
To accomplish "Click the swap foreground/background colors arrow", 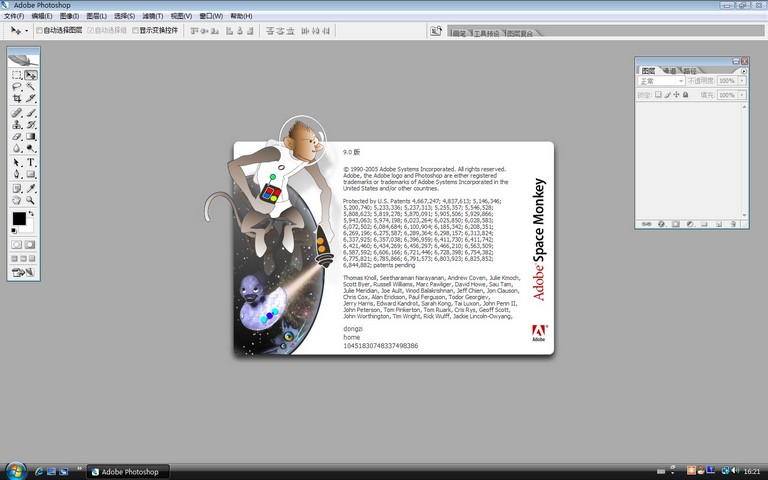I will (31, 214).
